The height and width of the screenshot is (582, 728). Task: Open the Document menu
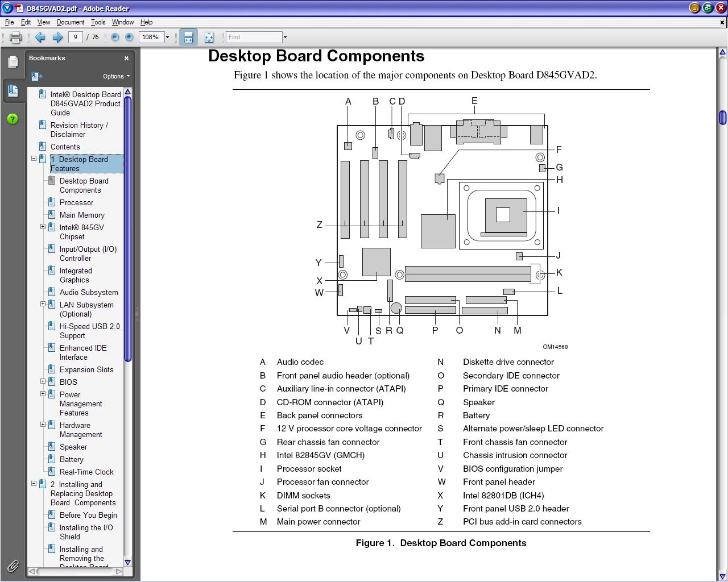pyautogui.click(x=71, y=22)
